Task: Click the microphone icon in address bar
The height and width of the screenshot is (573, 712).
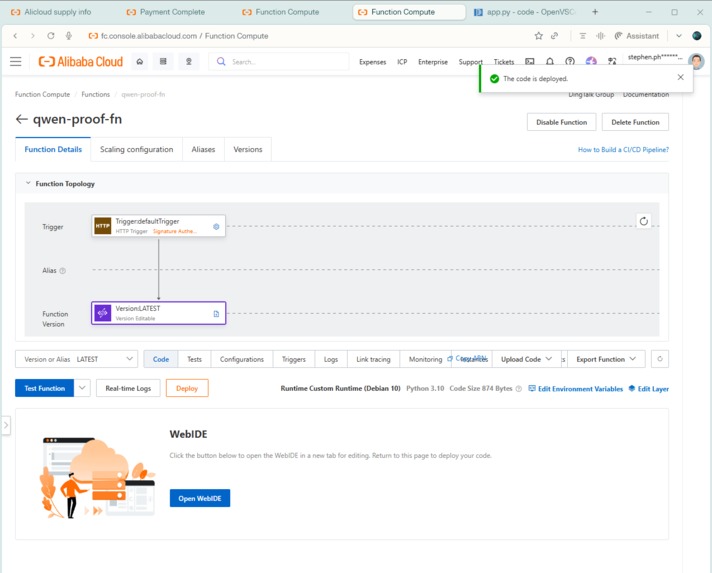Action: pos(69,36)
